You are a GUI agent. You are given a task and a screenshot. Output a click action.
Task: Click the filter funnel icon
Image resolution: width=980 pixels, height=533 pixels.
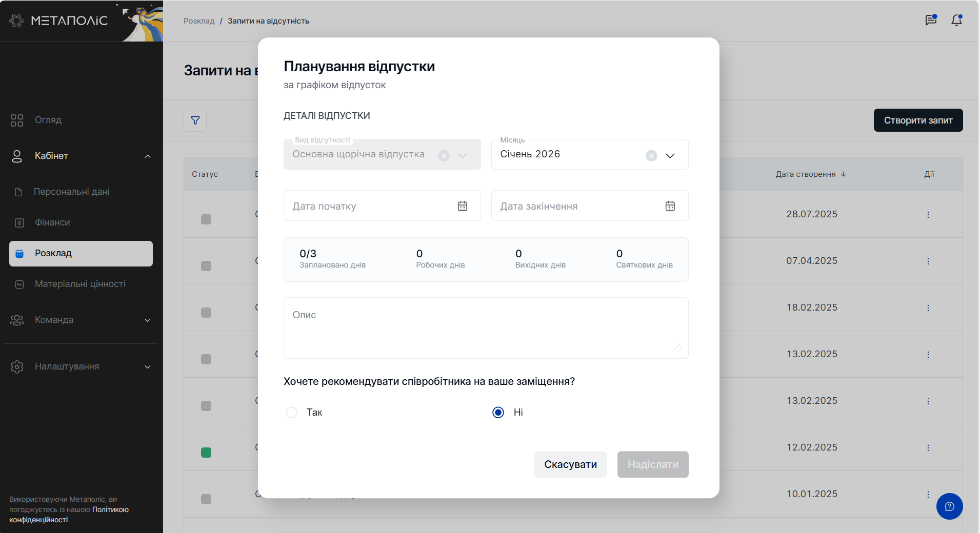pyautogui.click(x=195, y=120)
